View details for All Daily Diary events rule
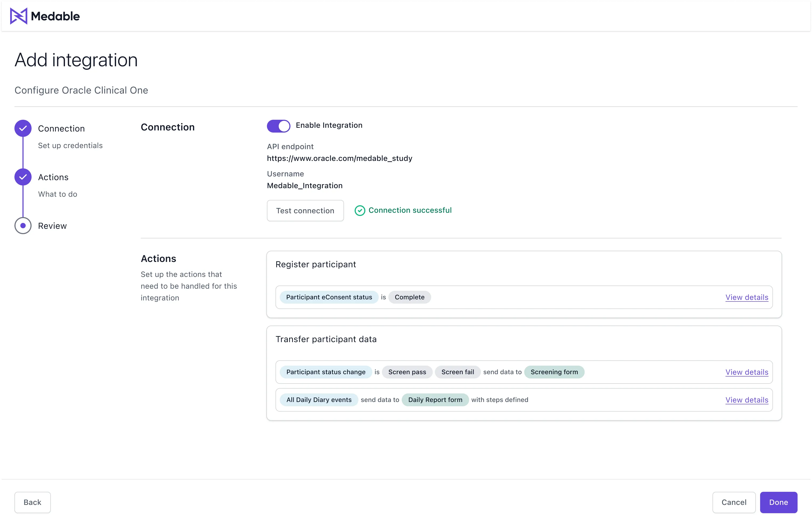The height and width of the screenshot is (526, 812). click(x=747, y=400)
